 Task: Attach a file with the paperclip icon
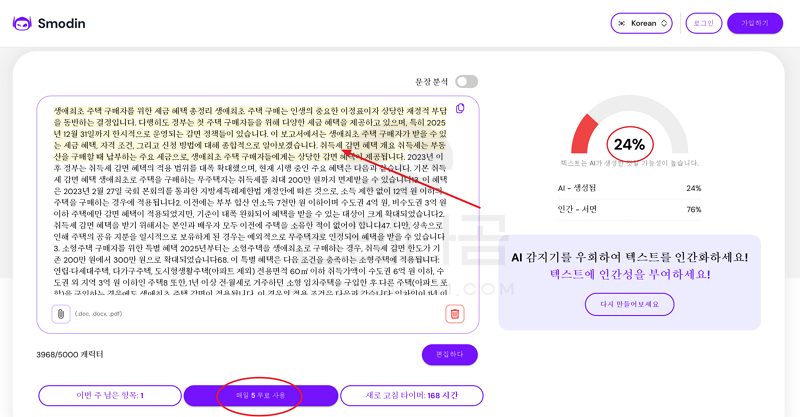point(61,314)
